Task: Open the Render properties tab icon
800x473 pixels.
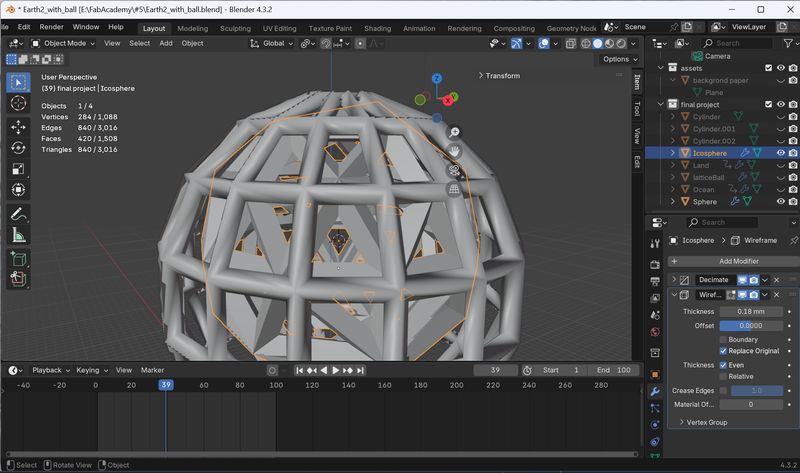Action: coord(655,264)
